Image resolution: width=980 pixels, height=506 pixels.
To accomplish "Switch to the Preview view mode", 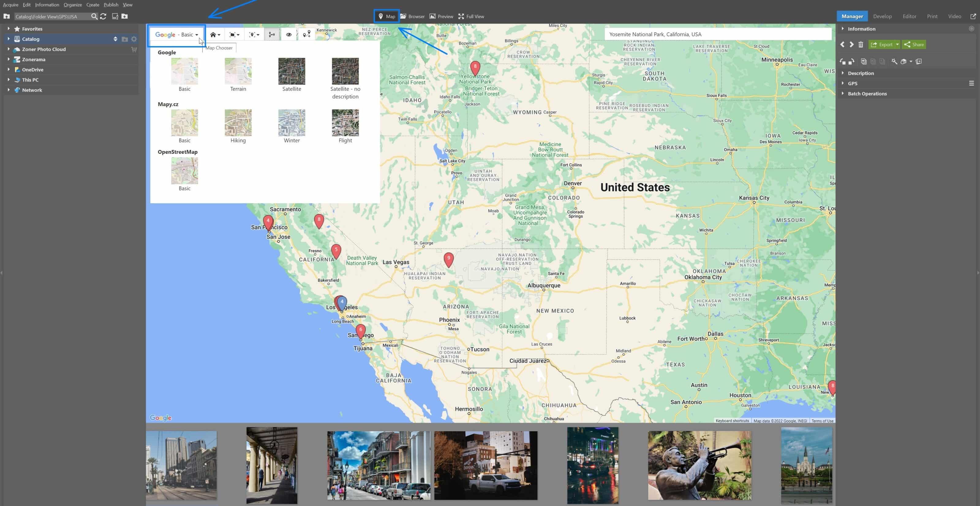I will pyautogui.click(x=441, y=16).
